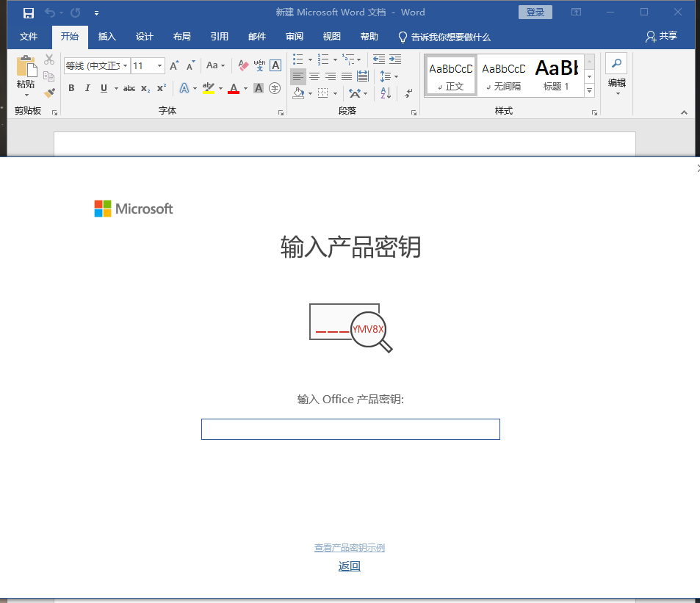Click the Enclosed Characters 字 icon
The height and width of the screenshot is (603, 700).
[x=275, y=88]
